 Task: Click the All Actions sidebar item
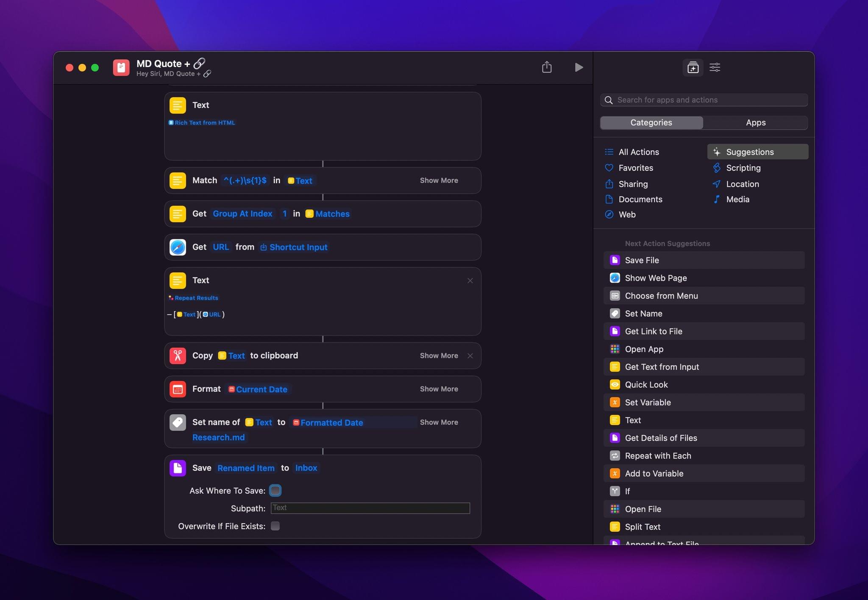tap(638, 152)
